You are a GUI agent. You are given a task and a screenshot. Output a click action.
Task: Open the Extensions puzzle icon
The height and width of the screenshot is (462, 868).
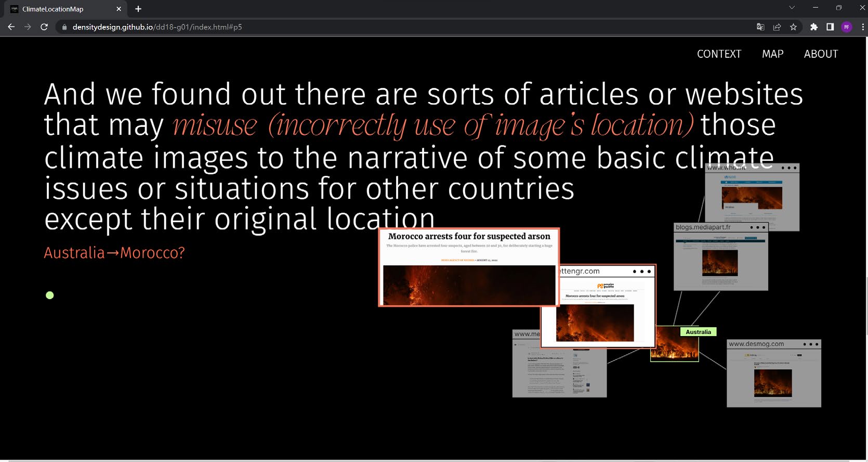pos(814,27)
